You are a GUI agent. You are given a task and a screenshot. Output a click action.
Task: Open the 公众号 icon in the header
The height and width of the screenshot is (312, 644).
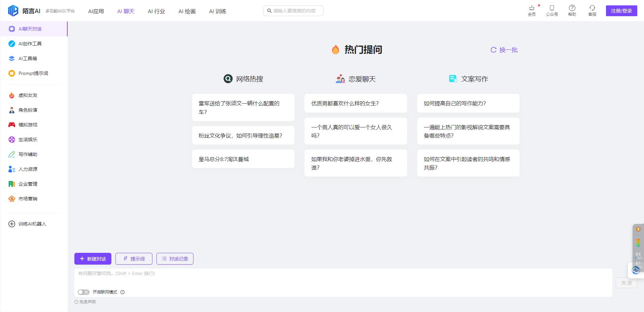click(x=551, y=10)
